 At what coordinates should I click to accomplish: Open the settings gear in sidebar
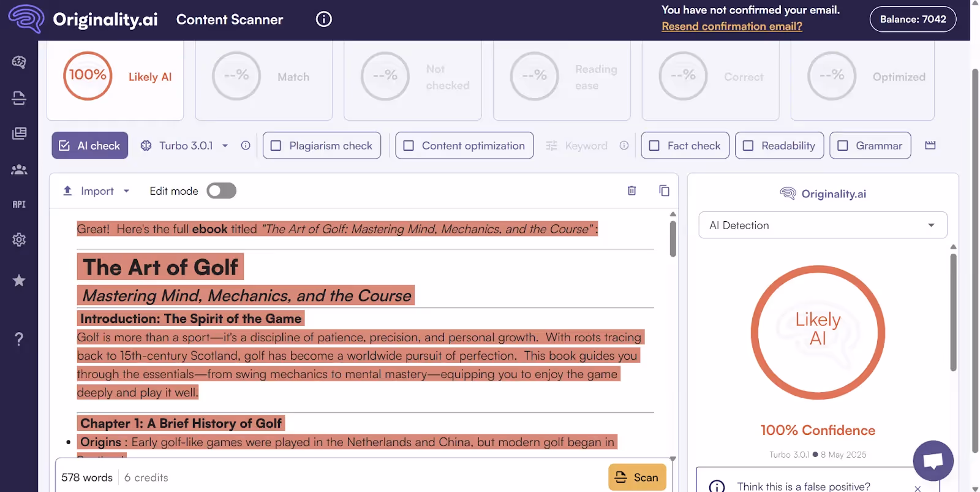click(19, 240)
